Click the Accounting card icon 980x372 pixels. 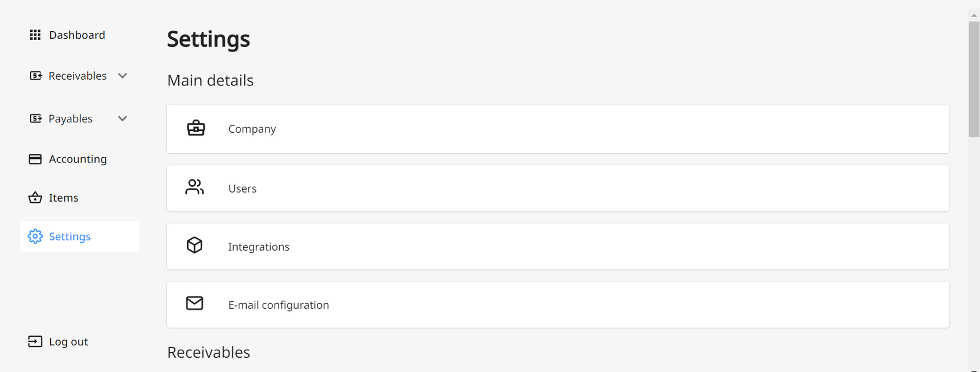pyautogui.click(x=35, y=159)
